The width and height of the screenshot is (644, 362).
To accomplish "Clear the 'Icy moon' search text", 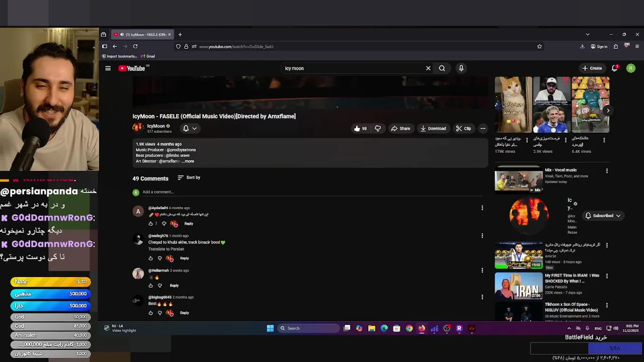I will [428, 68].
